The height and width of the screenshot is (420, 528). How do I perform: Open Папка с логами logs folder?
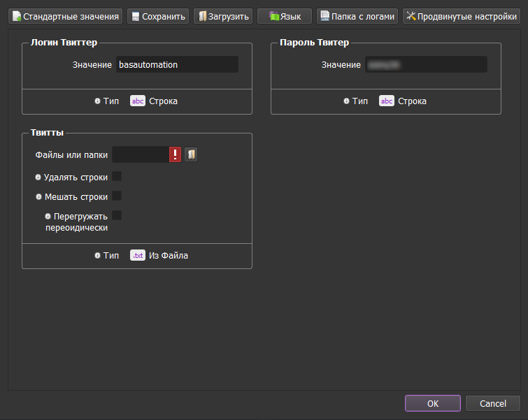pos(357,16)
